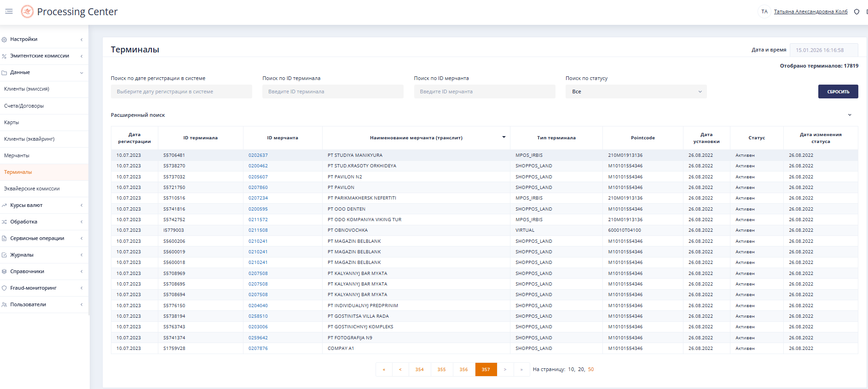Click the Курсы валют chart icon

tap(4, 206)
